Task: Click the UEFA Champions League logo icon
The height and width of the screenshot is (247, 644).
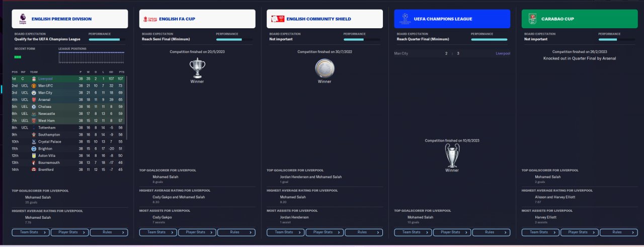Action: tap(405, 19)
